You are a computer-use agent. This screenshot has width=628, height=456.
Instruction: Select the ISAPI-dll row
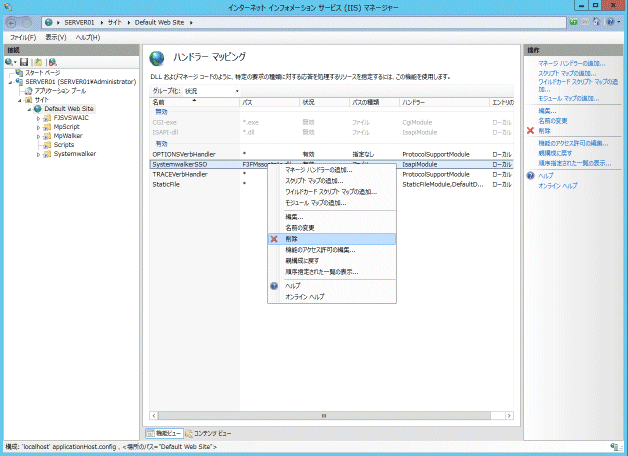tap(331, 132)
